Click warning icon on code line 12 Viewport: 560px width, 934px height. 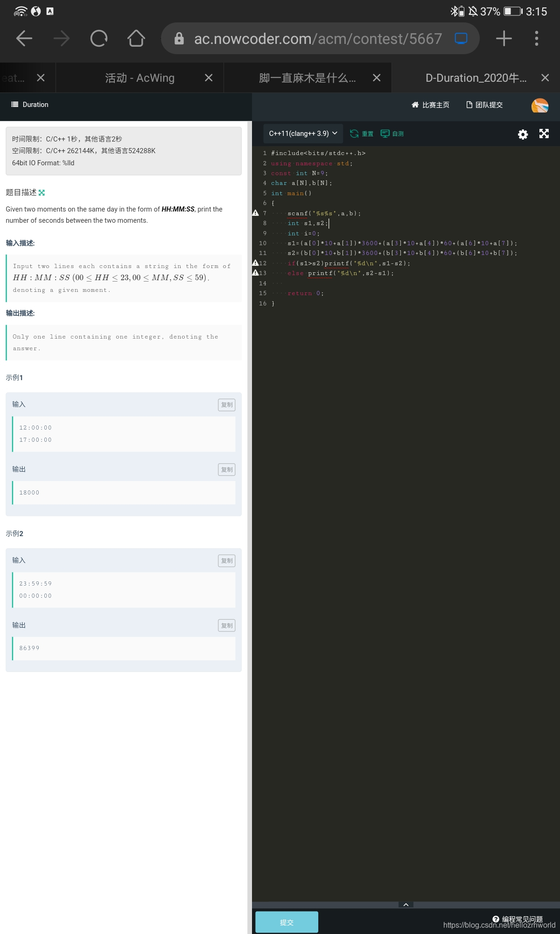[255, 263]
